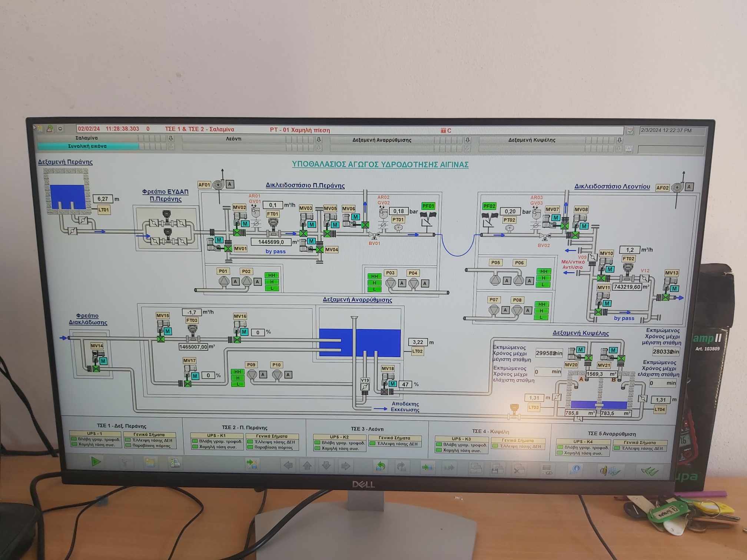Image resolution: width=747 pixels, height=560 pixels.
Task: Open the Δικλειδοστάσιο Λεοντίου link
Action: click(612, 186)
